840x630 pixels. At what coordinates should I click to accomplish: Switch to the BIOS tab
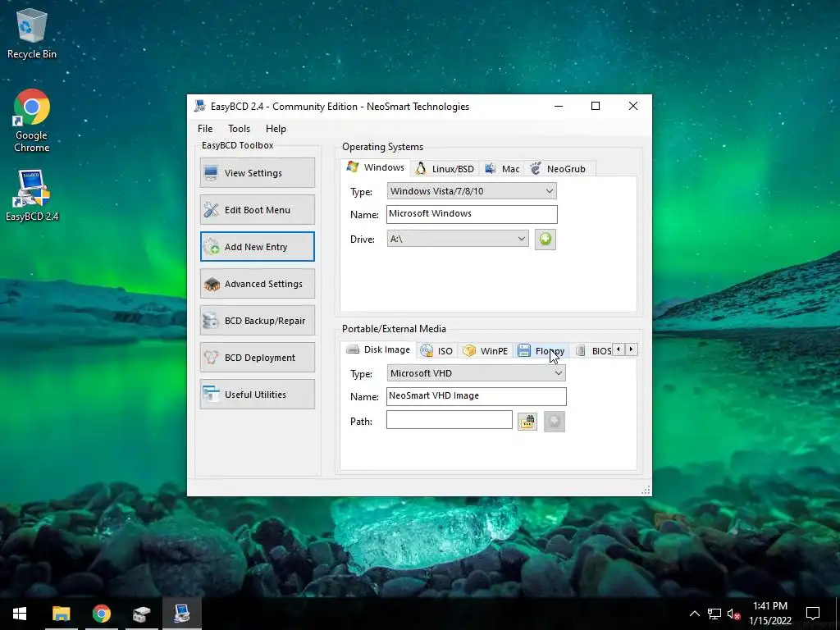point(592,351)
